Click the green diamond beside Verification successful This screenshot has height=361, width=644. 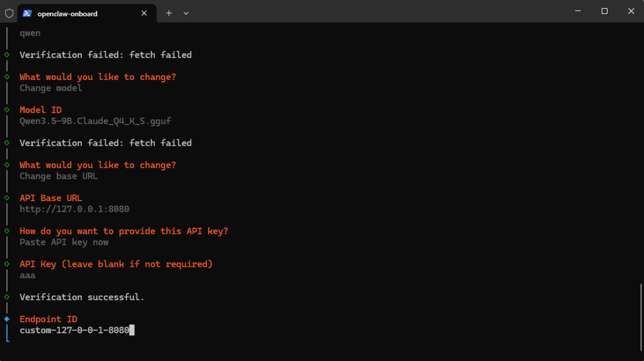7,297
